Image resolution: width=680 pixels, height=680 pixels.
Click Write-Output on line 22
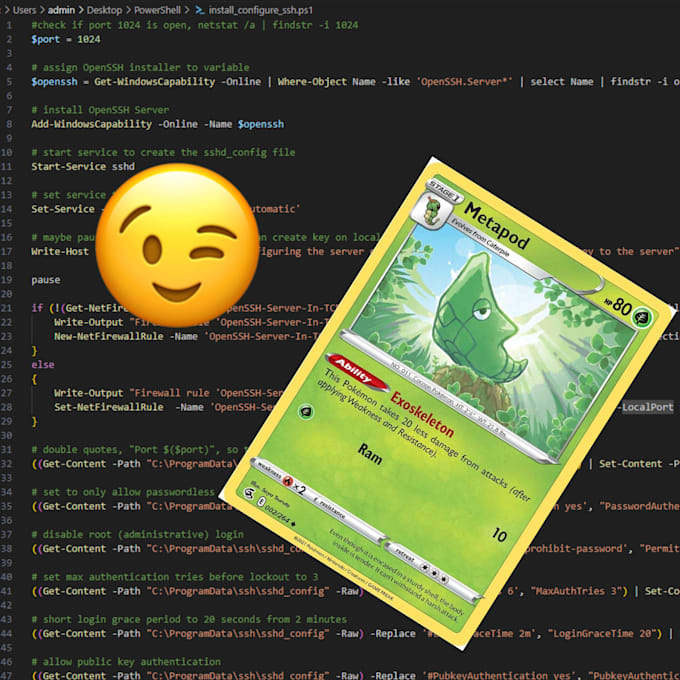tap(88, 322)
